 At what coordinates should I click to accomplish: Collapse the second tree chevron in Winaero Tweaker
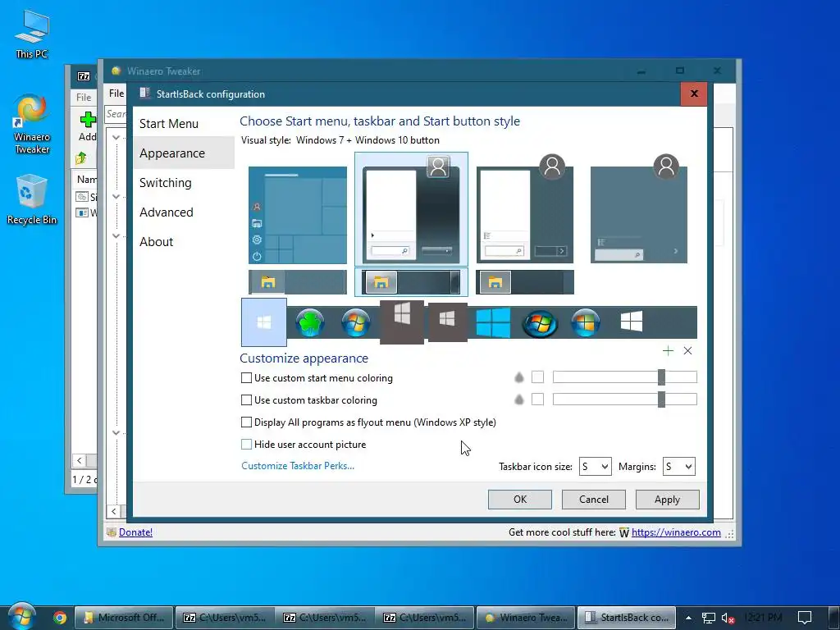[116, 197]
